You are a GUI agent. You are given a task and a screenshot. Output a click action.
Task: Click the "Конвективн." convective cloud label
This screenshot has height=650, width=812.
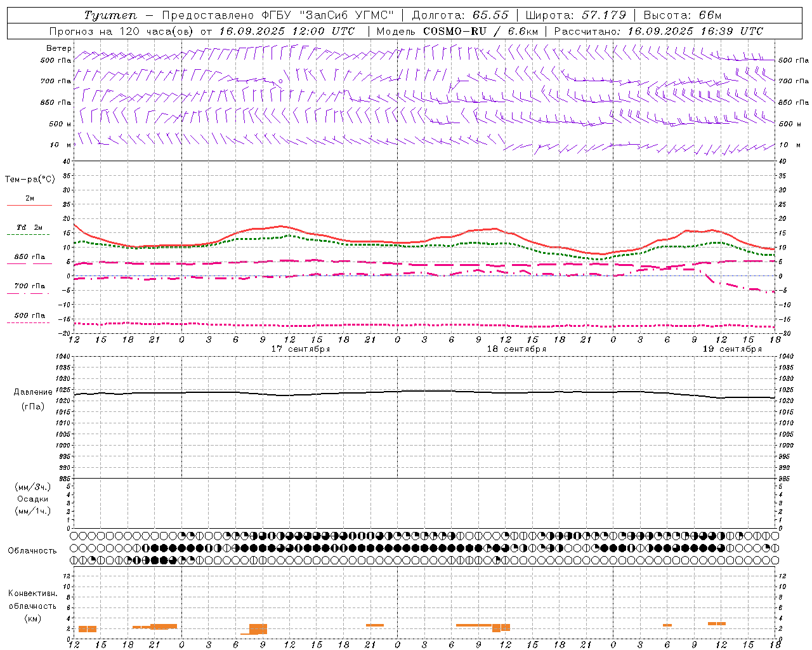click(x=33, y=594)
